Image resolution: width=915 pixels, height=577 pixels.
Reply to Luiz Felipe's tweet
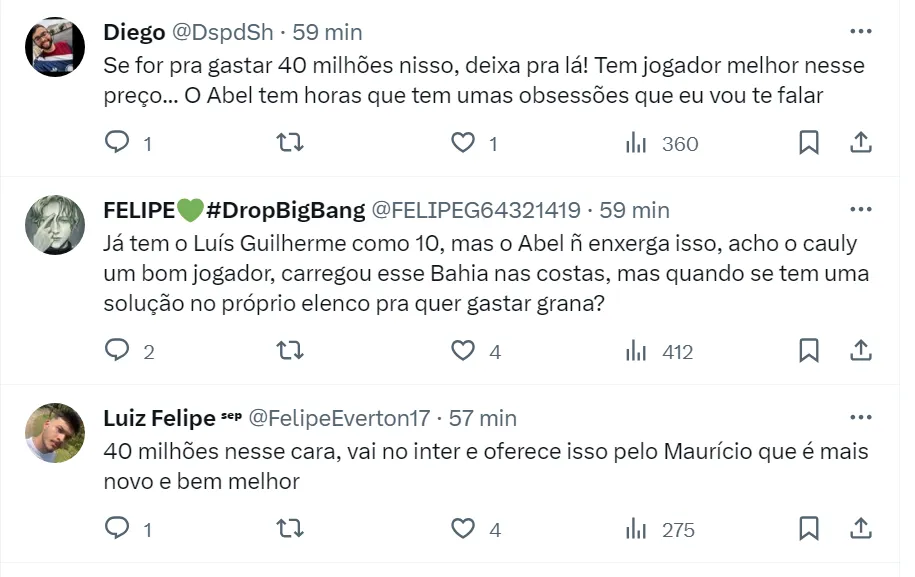(118, 529)
